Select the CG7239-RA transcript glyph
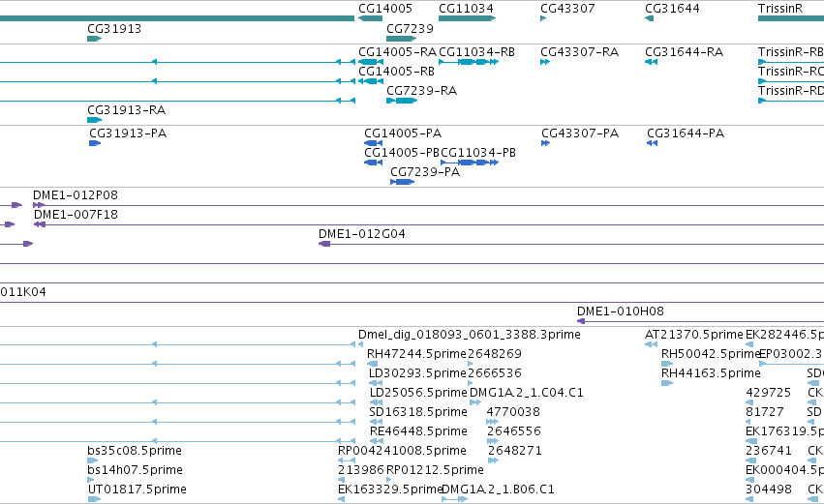 402,101
